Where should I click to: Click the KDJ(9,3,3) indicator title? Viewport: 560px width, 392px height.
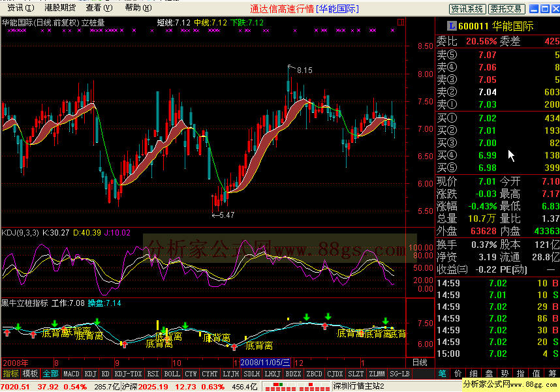click(x=20, y=233)
